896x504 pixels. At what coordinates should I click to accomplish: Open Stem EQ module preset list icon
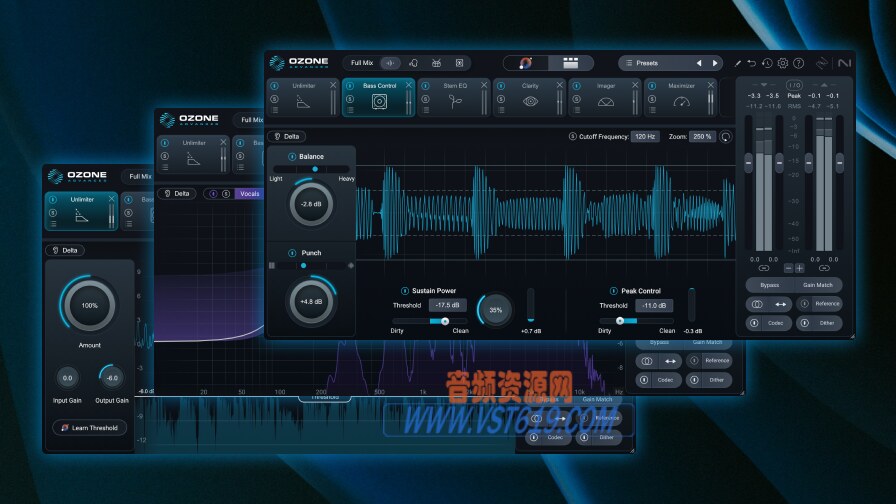pyautogui.click(x=425, y=110)
